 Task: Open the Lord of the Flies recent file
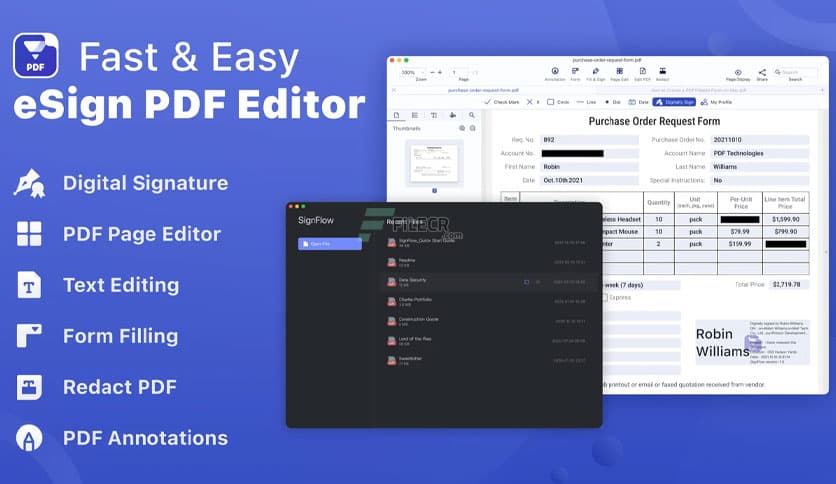486,341
